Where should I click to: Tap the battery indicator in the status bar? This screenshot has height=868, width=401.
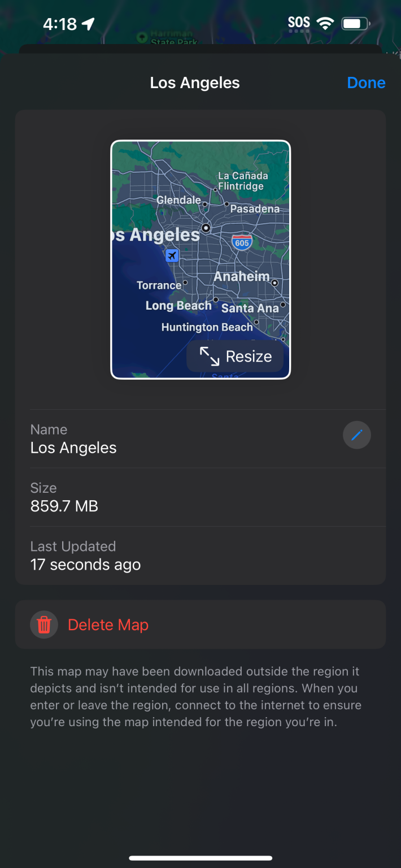coord(355,22)
